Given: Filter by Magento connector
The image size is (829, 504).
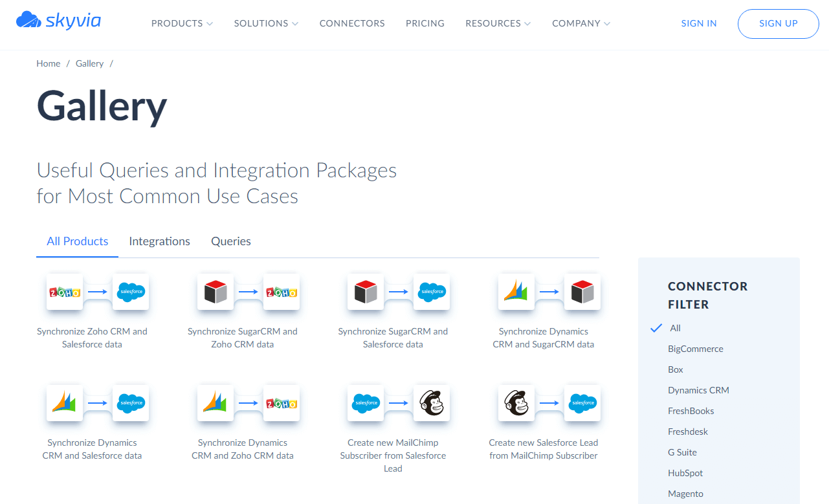Looking at the screenshot, I should 685,494.
